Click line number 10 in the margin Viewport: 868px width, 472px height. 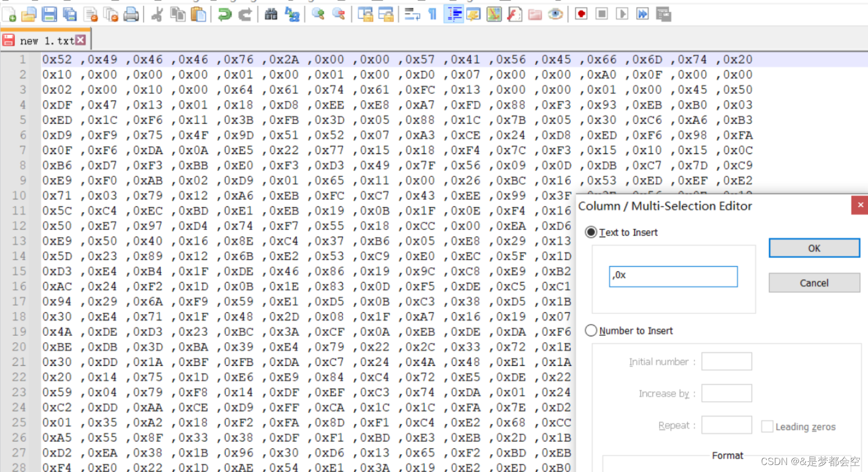(x=19, y=196)
